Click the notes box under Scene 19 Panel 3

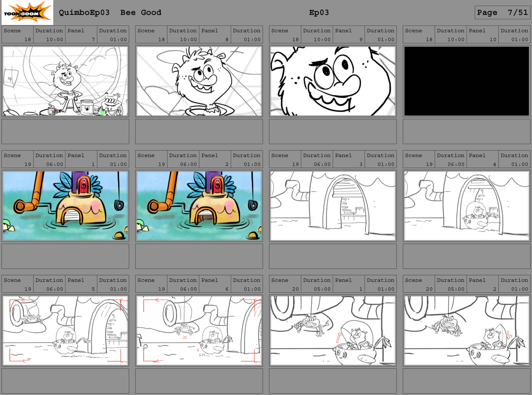pyautogui.click(x=333, y=256)
